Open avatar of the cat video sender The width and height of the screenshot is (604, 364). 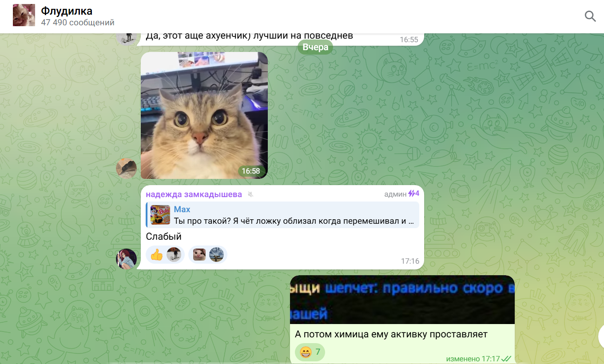pyautogui.click(x=126, y=169)
